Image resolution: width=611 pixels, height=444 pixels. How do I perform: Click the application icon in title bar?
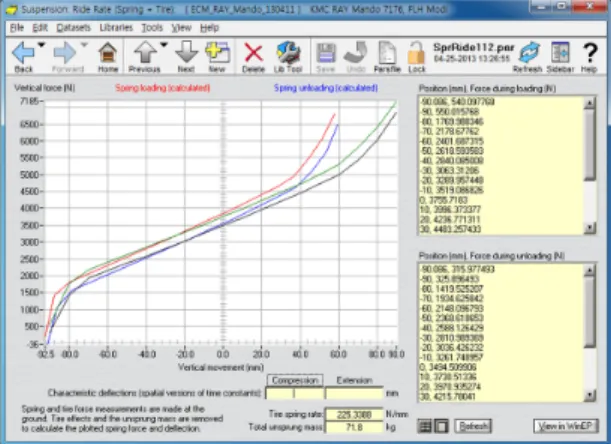point(11,9)
